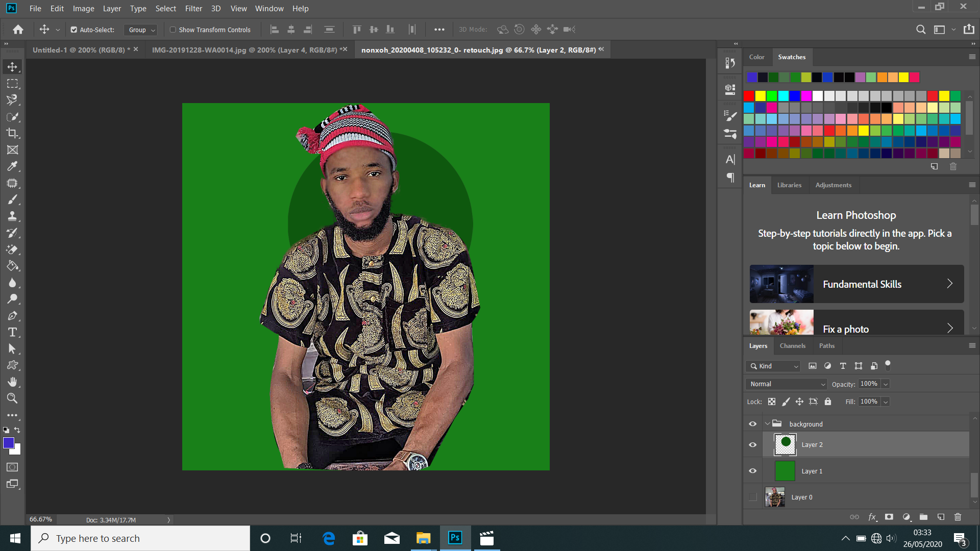Select the Move tool
The image size is (980, 551).
click(x=12, y=67)
